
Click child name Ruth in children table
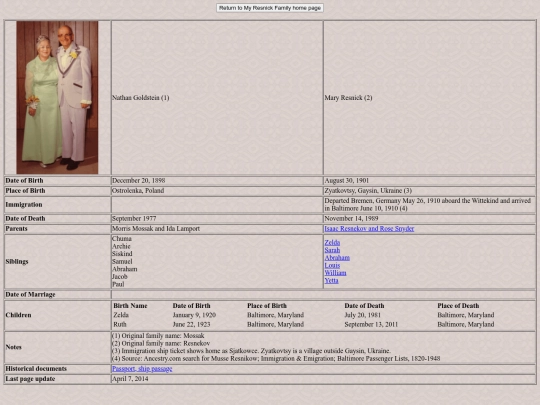click(120, 324)
